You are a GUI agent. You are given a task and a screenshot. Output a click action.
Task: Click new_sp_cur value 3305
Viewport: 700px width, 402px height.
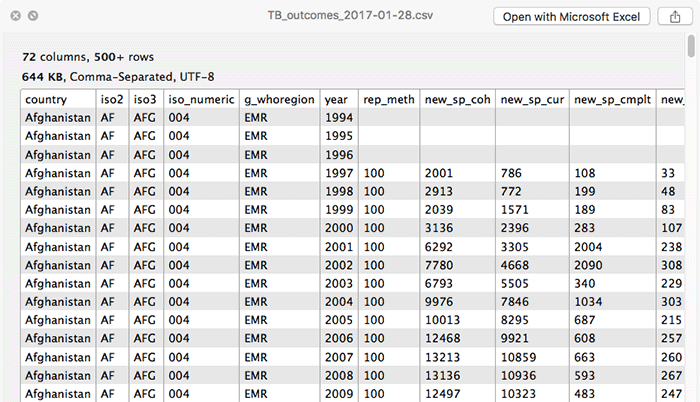click(x=515, y=247)
